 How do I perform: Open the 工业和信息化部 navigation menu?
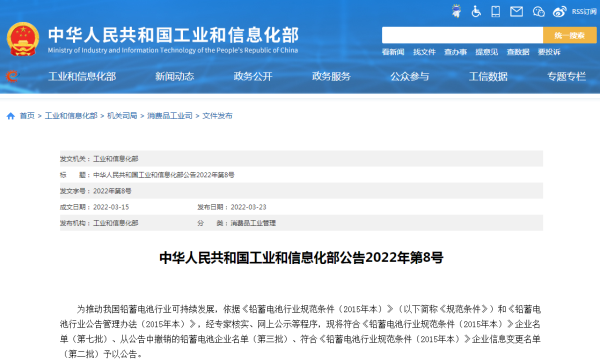(x=82, y=77)
